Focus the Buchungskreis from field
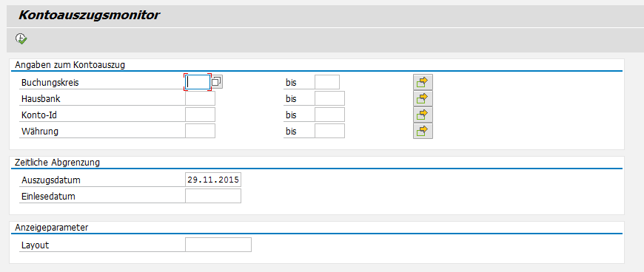This screenshot has width=644, height=272. 198,82
